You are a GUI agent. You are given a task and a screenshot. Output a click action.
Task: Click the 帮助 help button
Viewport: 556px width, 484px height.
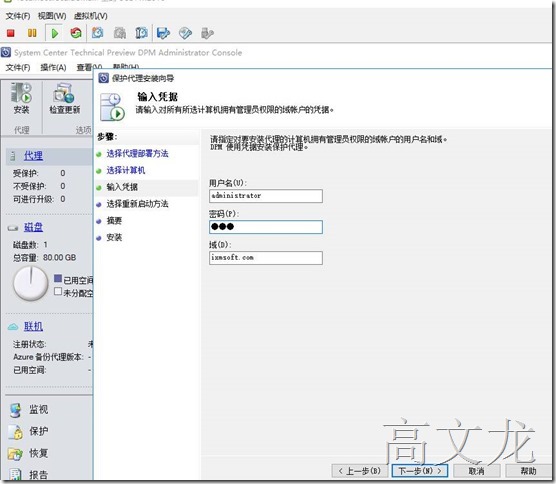[x=528, y=471]
